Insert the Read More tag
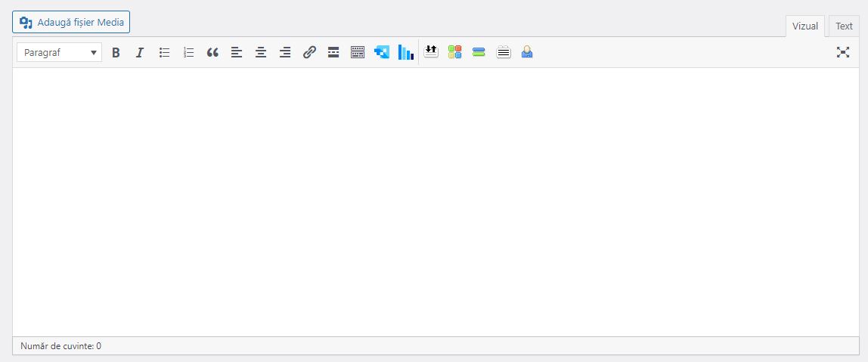This screenshot has height=362, width=868. pos(333,53)
